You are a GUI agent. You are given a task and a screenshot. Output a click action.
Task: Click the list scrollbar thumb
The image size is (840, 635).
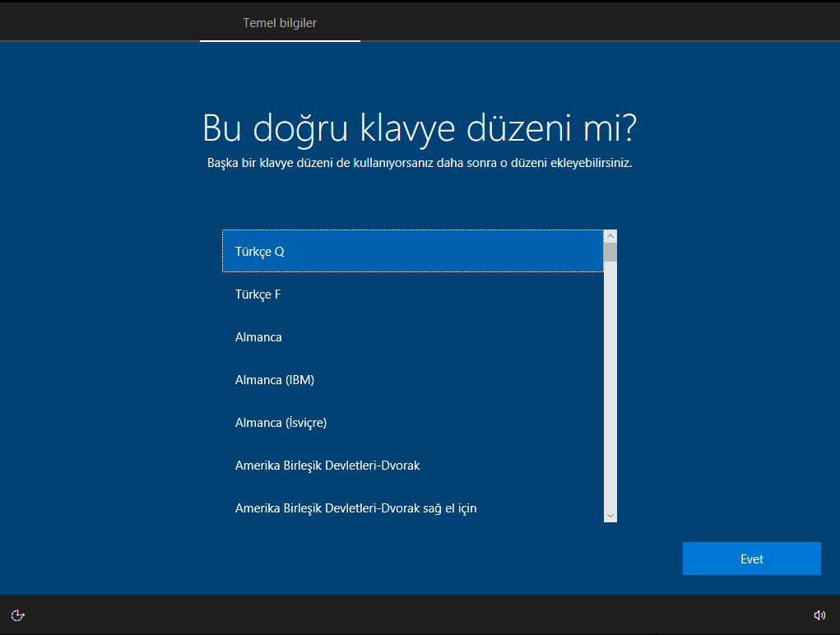pyautogui.click(x=610, y=253)
